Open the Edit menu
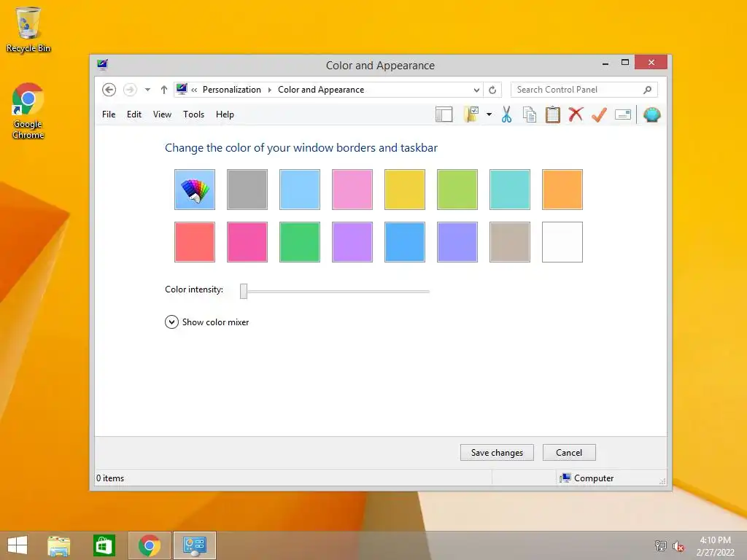The height and width of the screenshot is (560, 747). coord(134,114)
